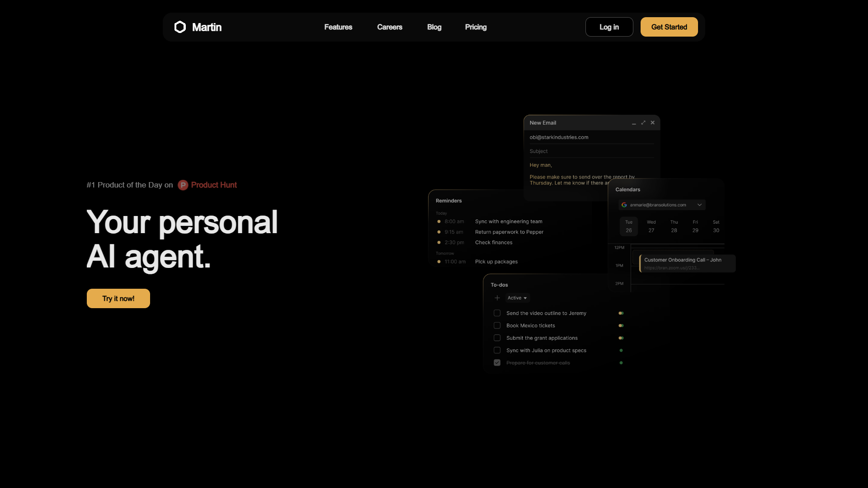Select Sat 30 in the calendar

716,227
